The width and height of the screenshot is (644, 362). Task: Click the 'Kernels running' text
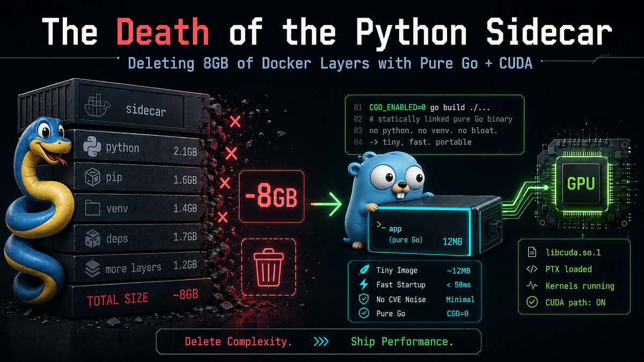coord(580,286)
